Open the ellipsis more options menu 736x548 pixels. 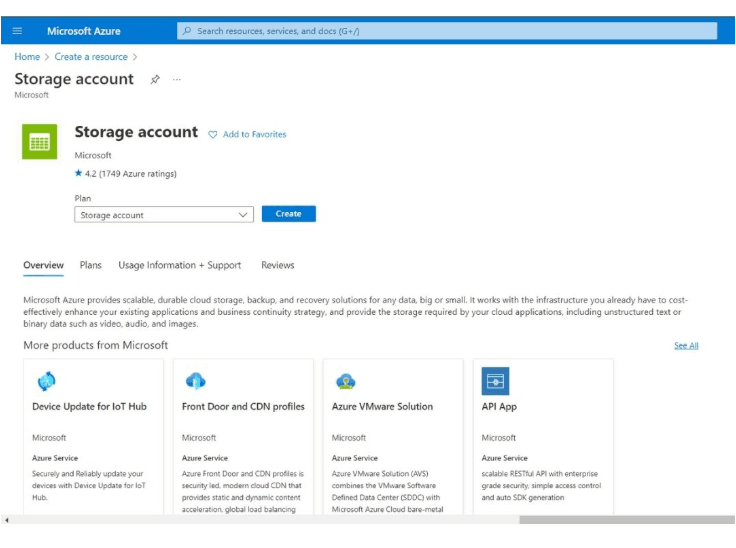click(x=176, y=79)
